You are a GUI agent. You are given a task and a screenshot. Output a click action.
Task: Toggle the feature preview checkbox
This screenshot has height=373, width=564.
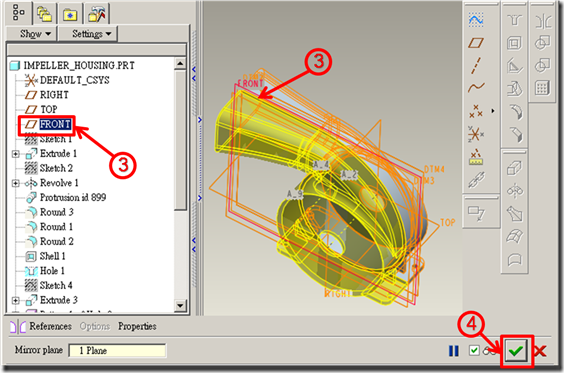click(474, 350)
